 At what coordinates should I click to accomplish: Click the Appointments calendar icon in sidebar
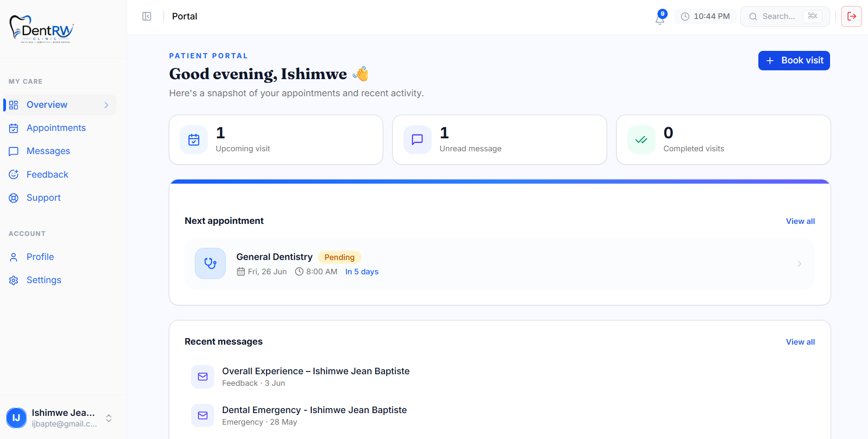click(x=14, y=128)
